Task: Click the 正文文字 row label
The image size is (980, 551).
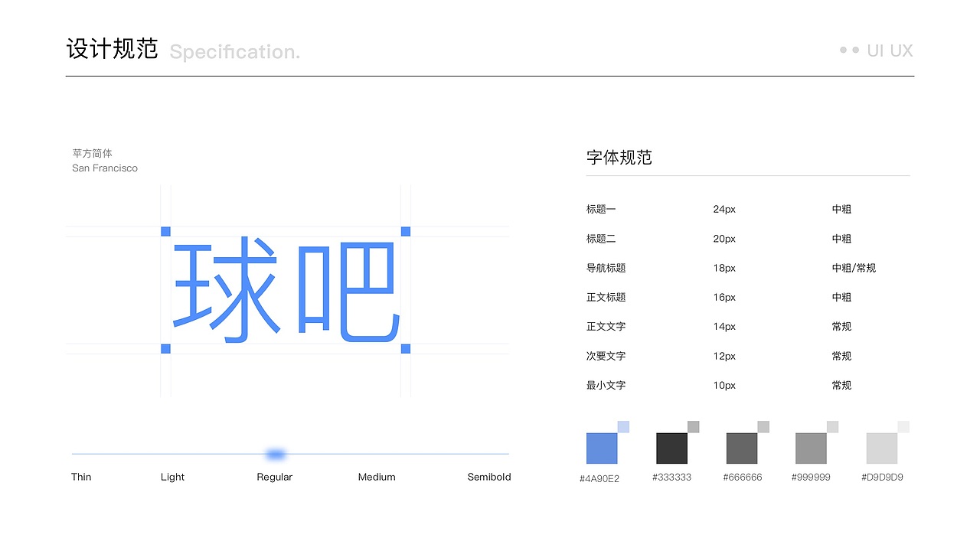Action: pos(606,326)
